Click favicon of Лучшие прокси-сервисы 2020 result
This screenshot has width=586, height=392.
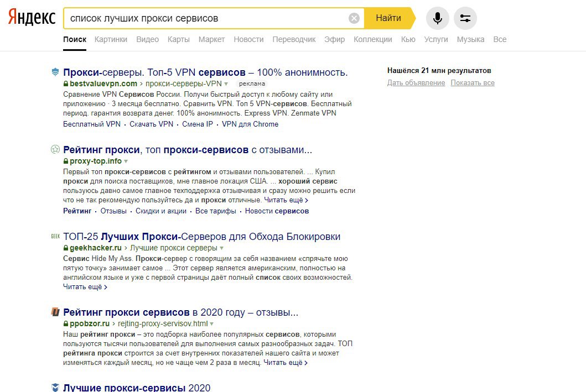pos(55,388)
